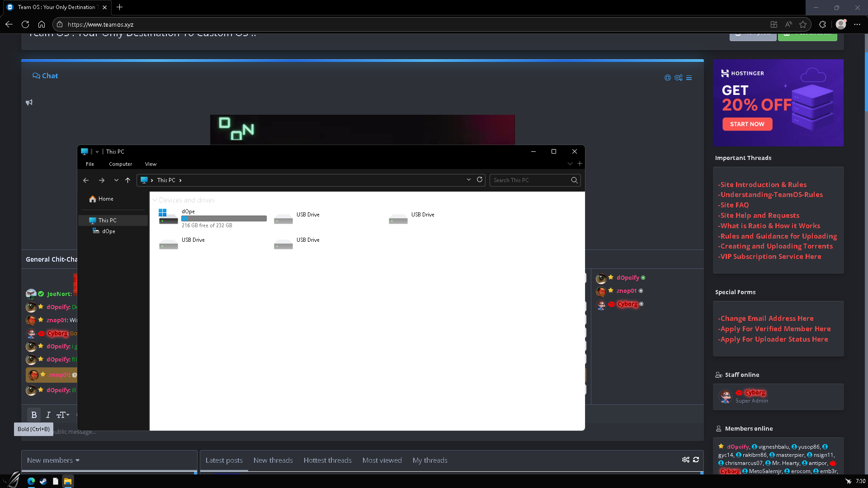Refresh the This PC explorer view

coord(480,180)
